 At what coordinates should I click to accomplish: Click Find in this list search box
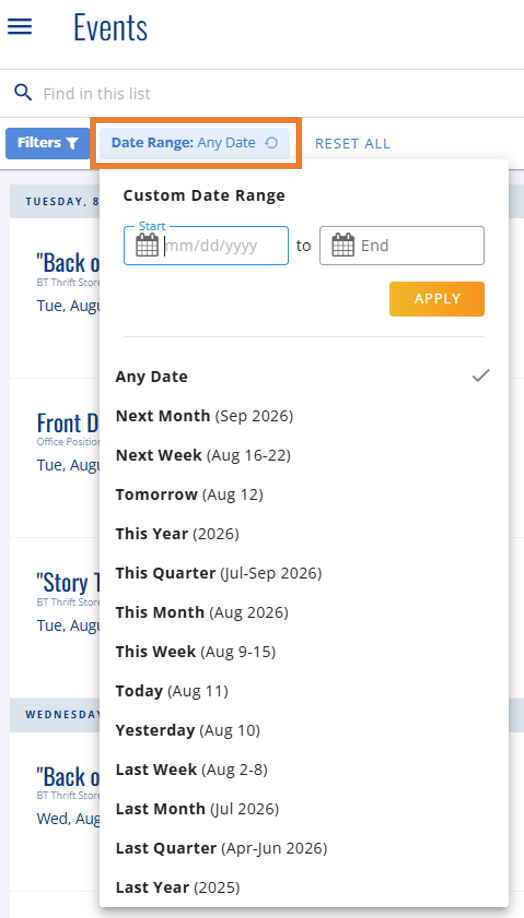[x=269, y=94]
